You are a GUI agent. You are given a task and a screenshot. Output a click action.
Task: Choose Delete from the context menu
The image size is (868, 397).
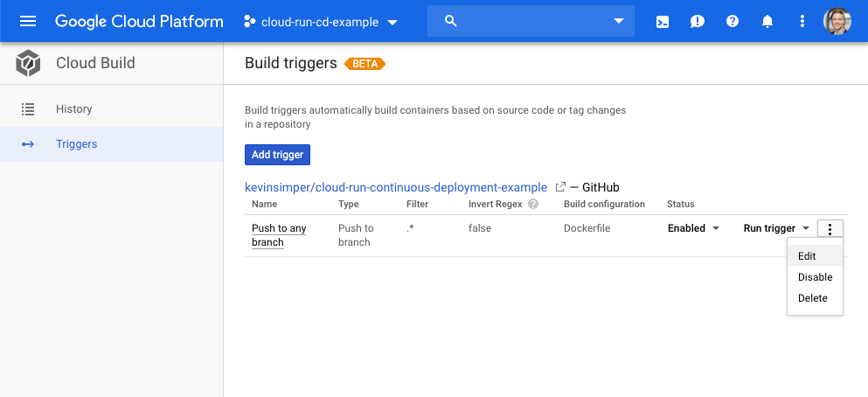pyautogui.click(x=815, y=298)
